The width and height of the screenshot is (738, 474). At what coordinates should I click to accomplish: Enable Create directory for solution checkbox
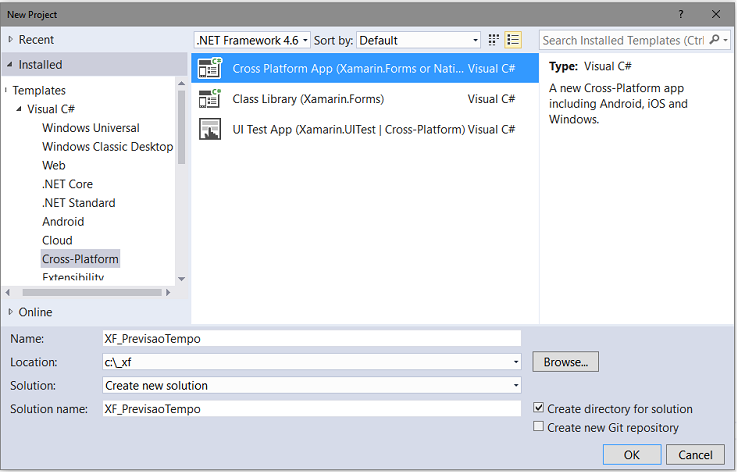tap(538, 408)
